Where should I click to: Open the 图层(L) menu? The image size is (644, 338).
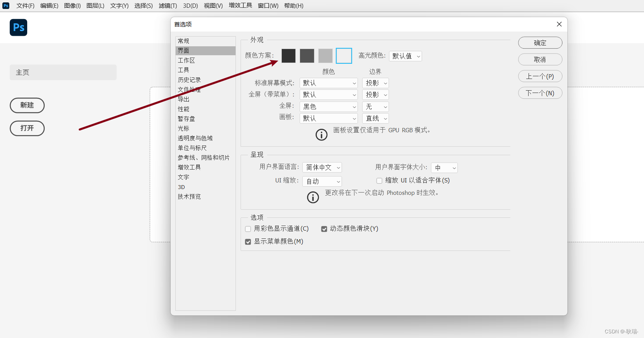95,5
